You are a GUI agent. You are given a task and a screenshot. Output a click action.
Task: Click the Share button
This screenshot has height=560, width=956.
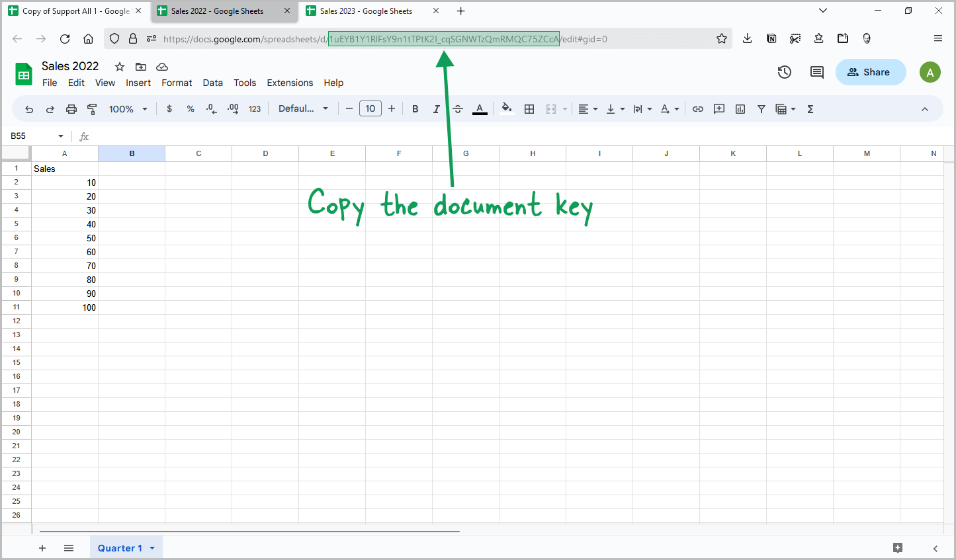[870, 72]
